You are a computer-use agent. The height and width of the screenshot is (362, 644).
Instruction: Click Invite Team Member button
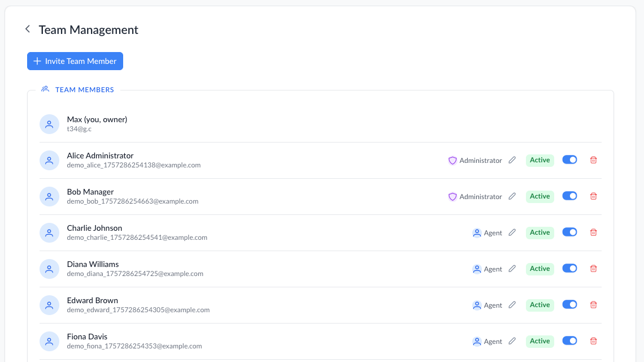pos(75,61)
